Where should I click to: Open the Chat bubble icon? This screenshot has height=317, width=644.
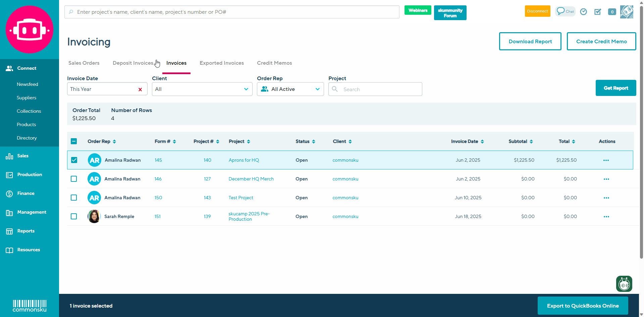pos(565,11)
